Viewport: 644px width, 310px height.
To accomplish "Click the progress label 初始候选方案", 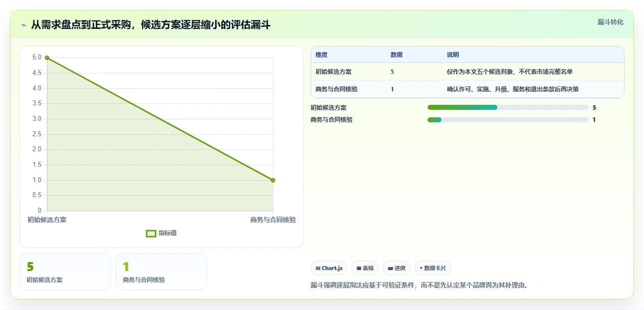I will pos(328,107).
